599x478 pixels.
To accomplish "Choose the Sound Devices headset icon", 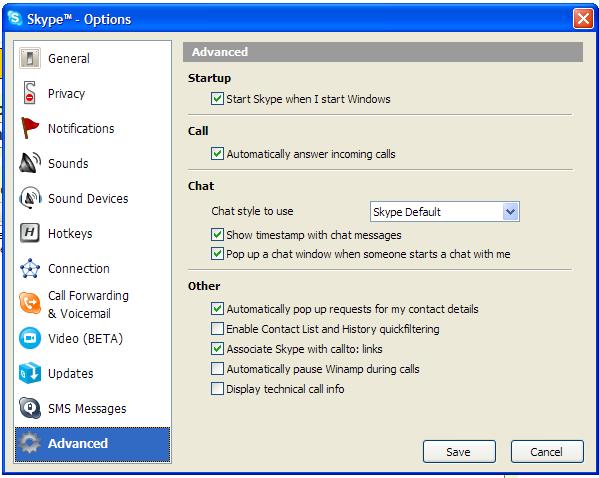I will click(x=30, y=198).
